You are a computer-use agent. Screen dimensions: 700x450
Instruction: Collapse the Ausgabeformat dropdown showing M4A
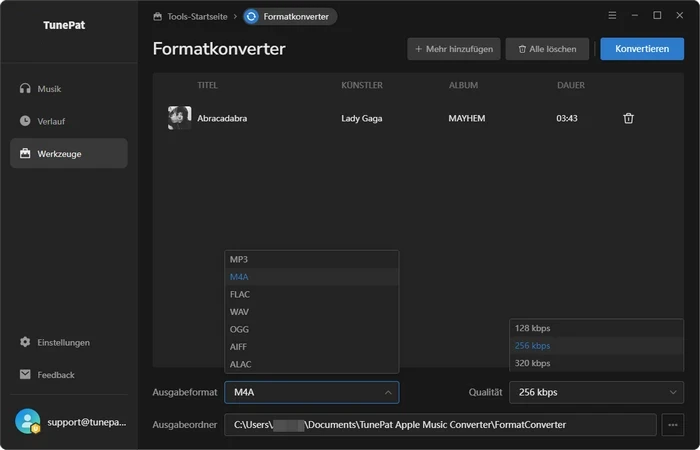312,392
